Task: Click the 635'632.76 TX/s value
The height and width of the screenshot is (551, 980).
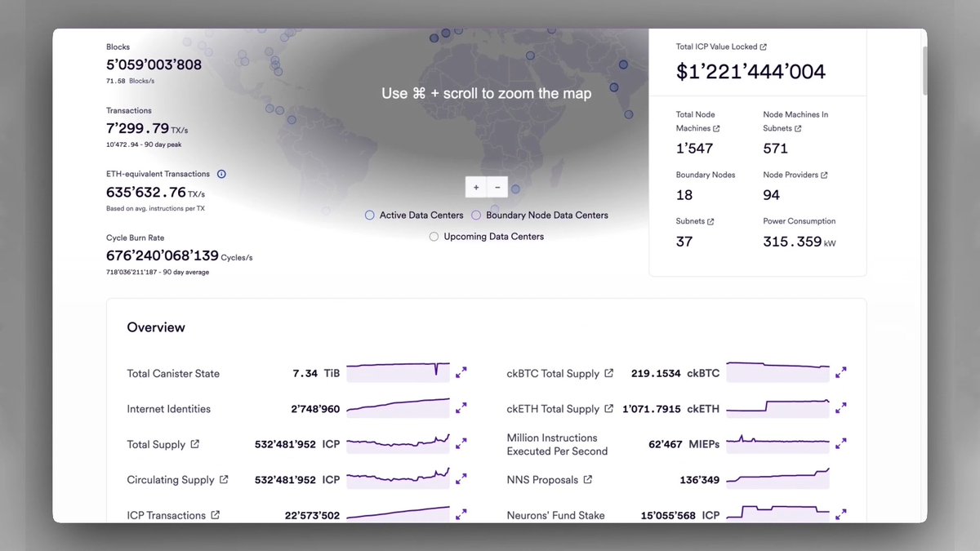Action: [x=155, y=193]
